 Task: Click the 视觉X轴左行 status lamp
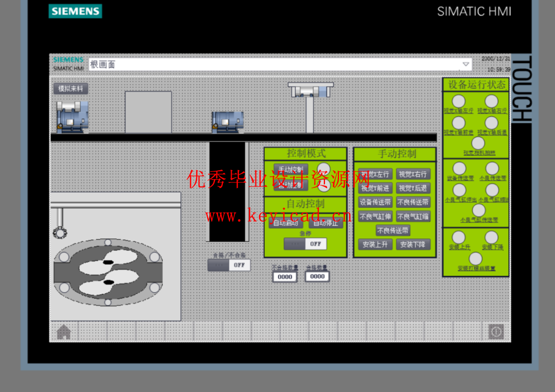pyautogui.click(x=459, y=101)
